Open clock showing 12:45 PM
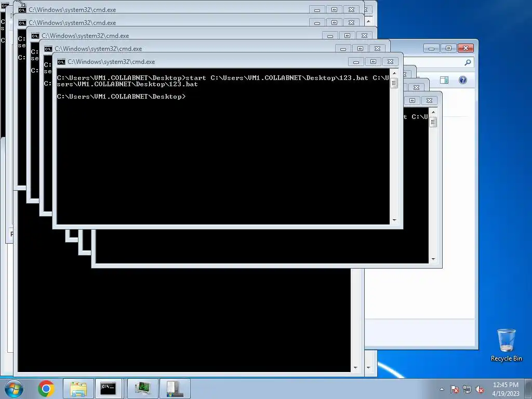This screenshot has width=532, height=399. (506, 389)
